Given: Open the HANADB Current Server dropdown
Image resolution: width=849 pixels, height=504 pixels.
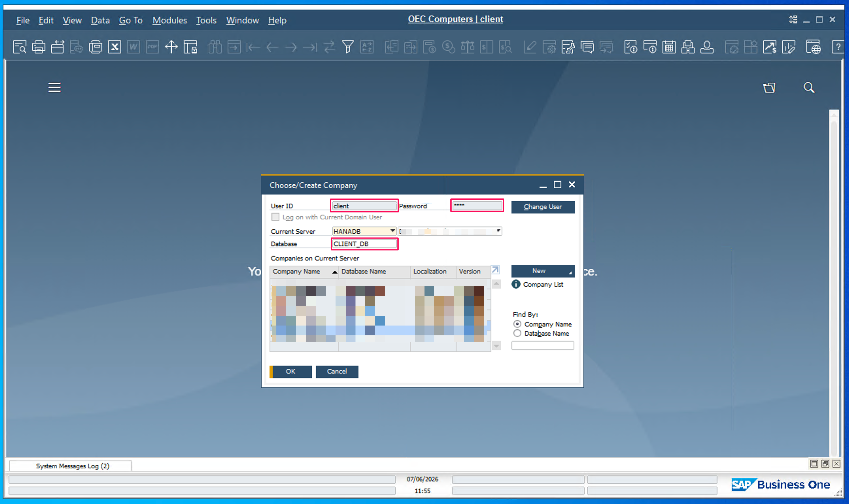Looking at the screenshot, I should [x=392, y=231].
